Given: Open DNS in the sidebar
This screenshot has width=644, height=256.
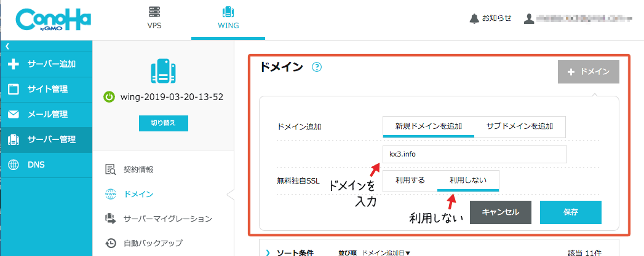Looking at the screenshot, I should pos(46,165).
